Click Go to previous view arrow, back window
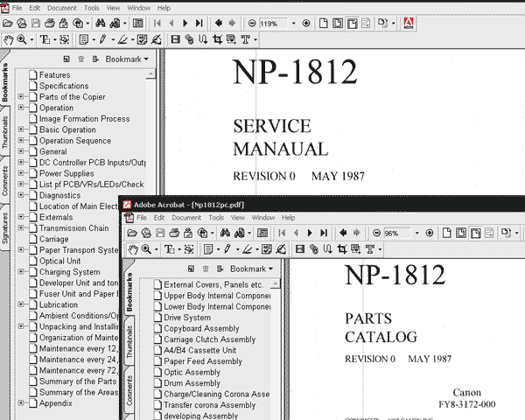Screen dimensions: 525x420 [x=218, y=23]
